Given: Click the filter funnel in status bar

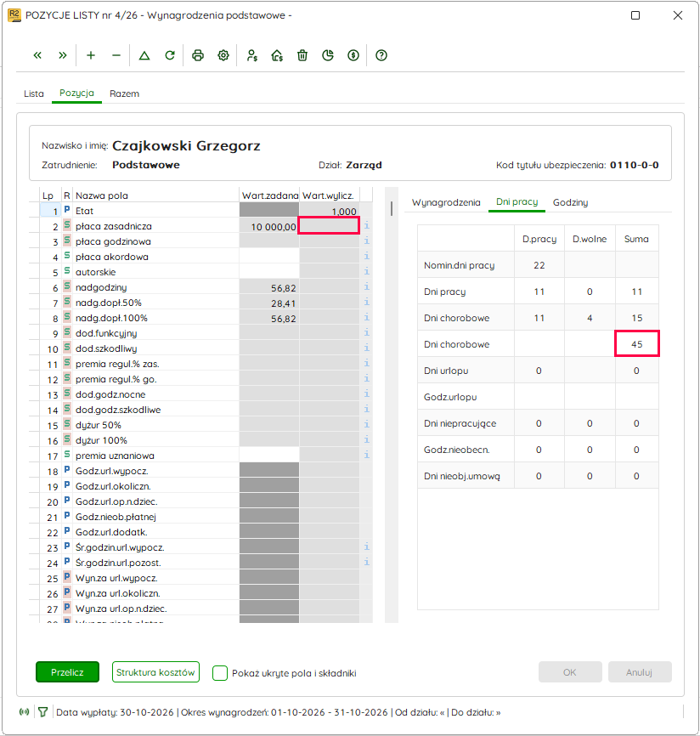Looking at the screenshot, I should (42, 712).
